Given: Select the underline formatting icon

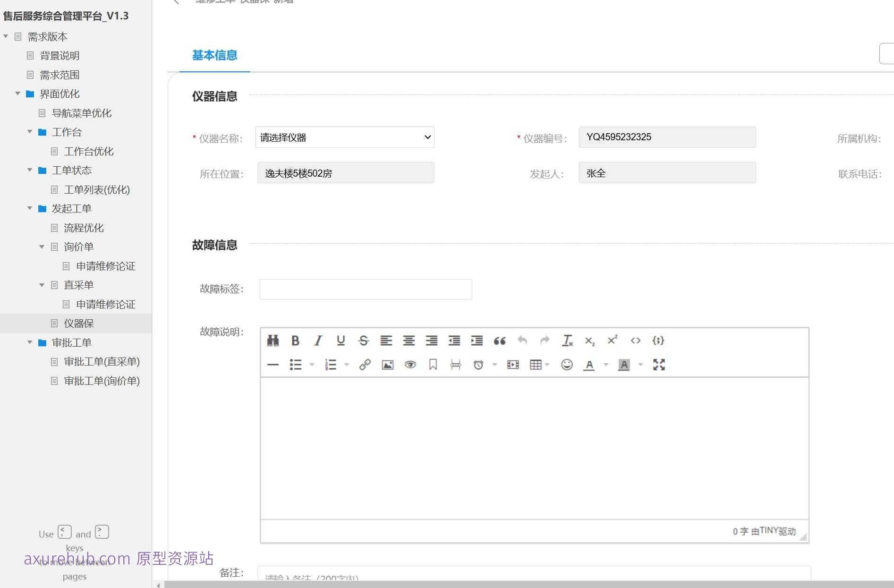Looking at the screenshot, I should [341, 341].
